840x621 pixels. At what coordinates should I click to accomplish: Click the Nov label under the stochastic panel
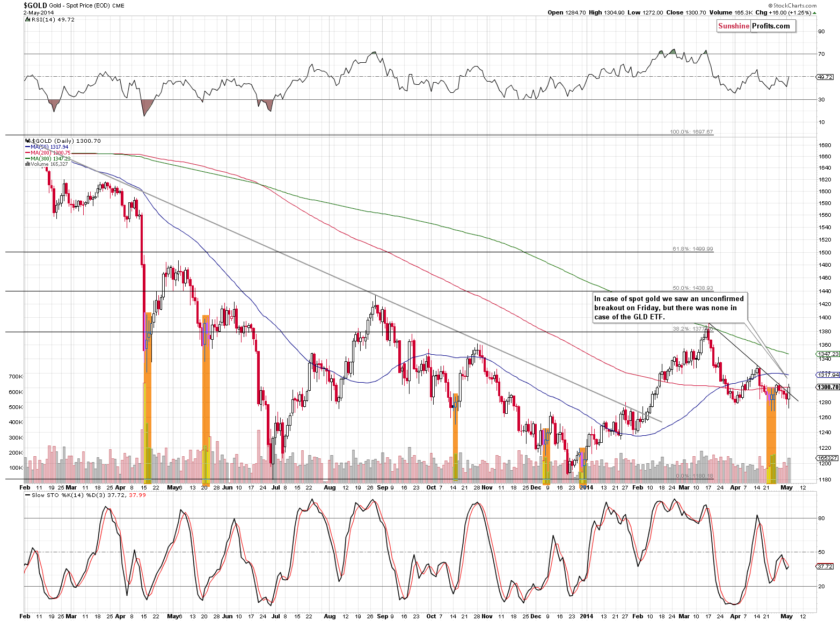pos(487,616)
